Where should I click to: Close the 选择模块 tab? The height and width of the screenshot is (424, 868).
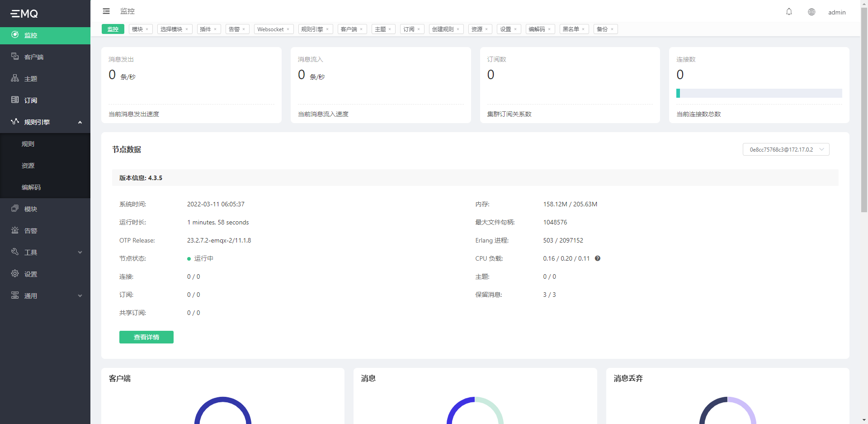pos(187,29)
